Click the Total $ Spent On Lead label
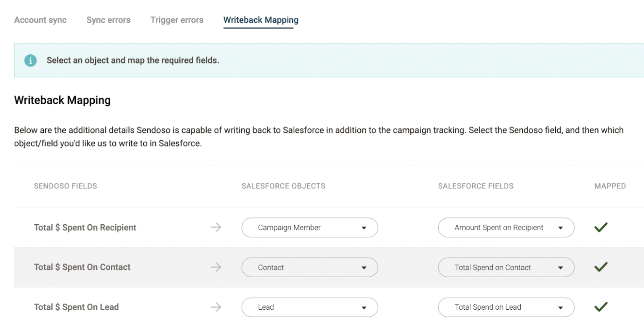The height and width of the screenshot is (324, 644). [x=76, y=307]
